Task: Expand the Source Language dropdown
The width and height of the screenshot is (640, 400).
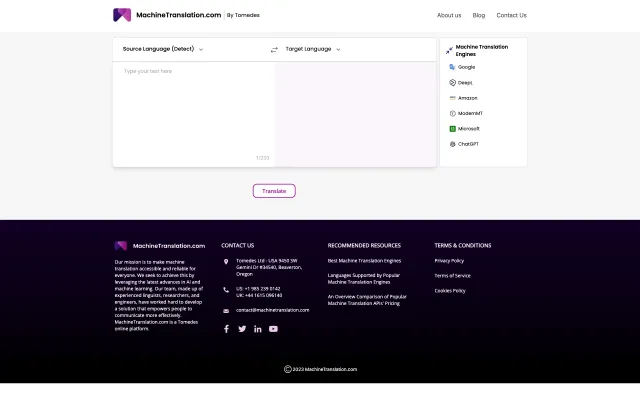Action: 162,49
